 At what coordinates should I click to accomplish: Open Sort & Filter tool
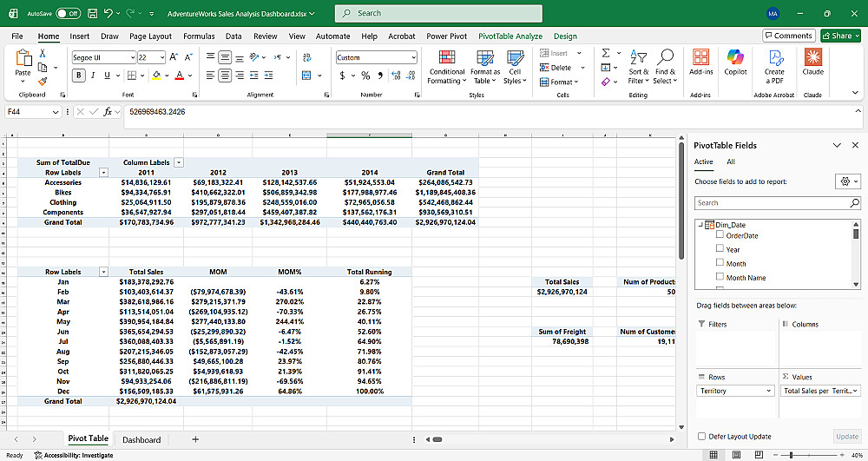[x=638, y=67]
